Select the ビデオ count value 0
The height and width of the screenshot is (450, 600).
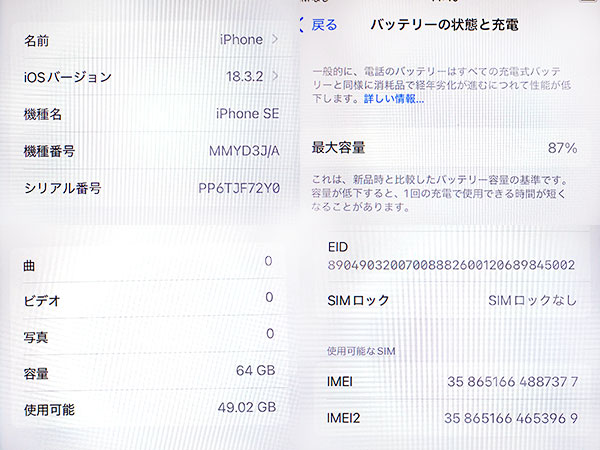(x=269, y=297)
